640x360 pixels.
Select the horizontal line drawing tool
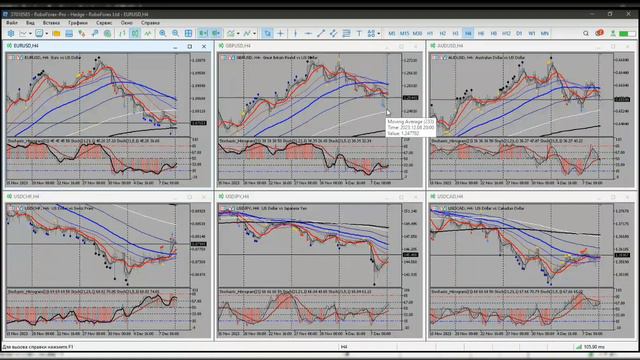[308, 33]
